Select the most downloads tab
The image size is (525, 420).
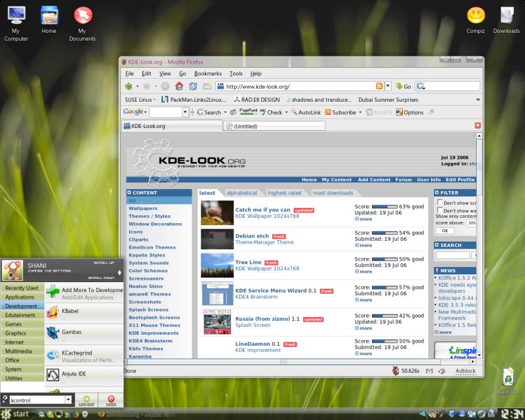[x=333, y=193]
